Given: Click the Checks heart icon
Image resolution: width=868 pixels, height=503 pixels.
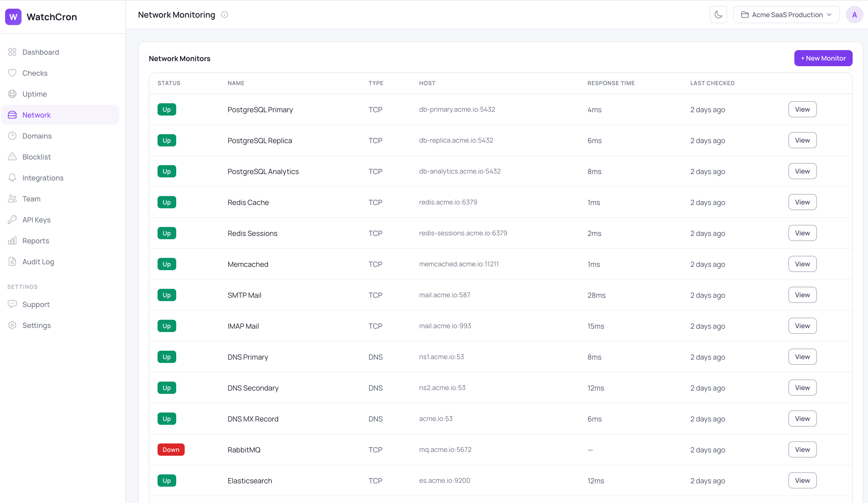Looking at the screenshot, I should [12, 73].
